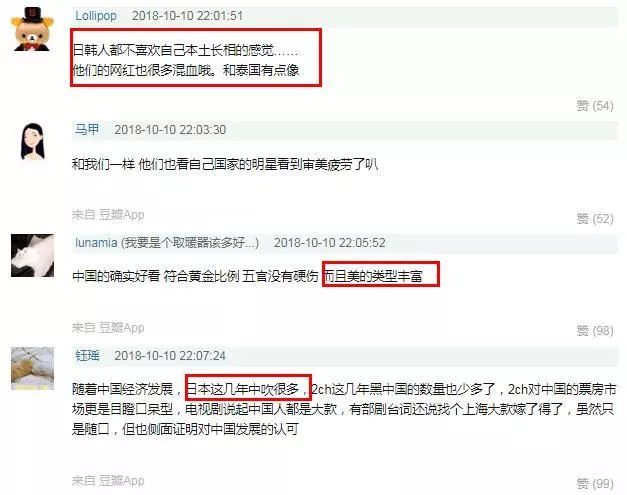The width and height of the screenshot is (627, 495).
Task: Open 钰瑶's profile avatar image
Action: [x=32, y=368]
